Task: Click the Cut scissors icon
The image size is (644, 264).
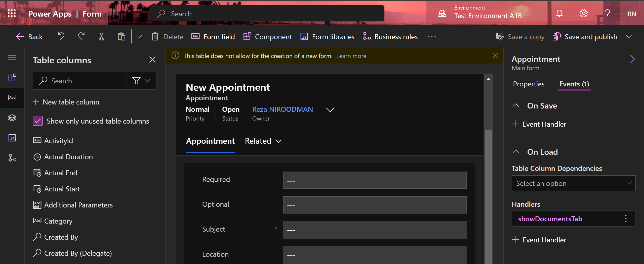Action: [x=101, y=37]
